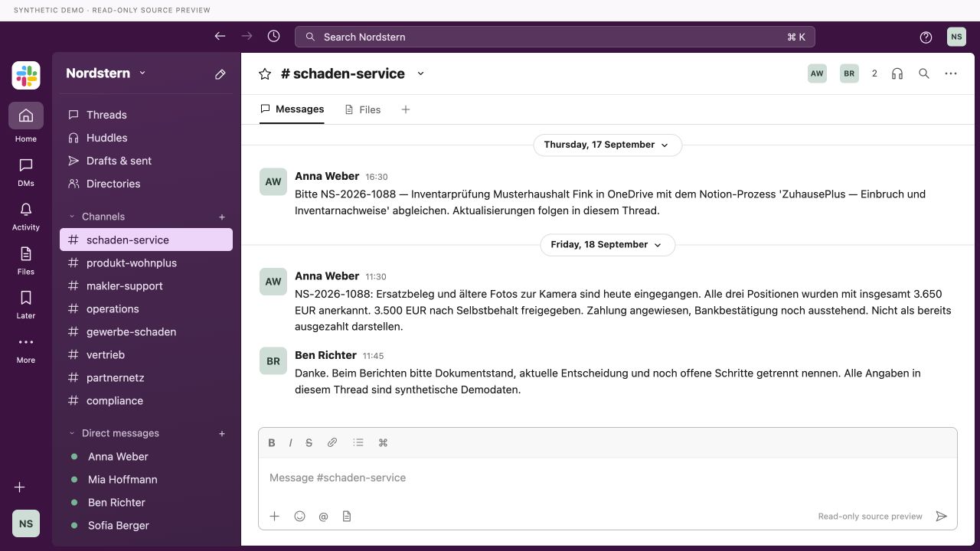
Task: Collapse the Channels section
Action: click(72, 217)
